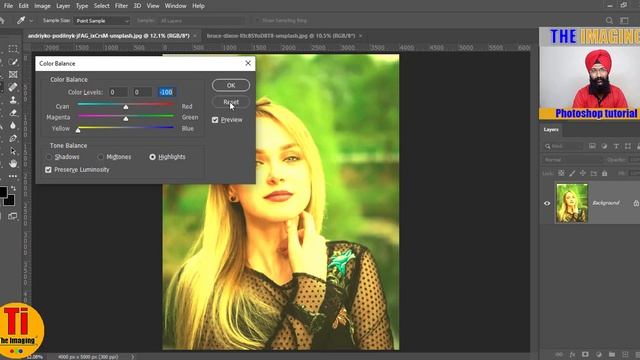This screenshot has width=640, height=360.
Task: Open the Sample Size dropdown
Action: click(102, 20)
